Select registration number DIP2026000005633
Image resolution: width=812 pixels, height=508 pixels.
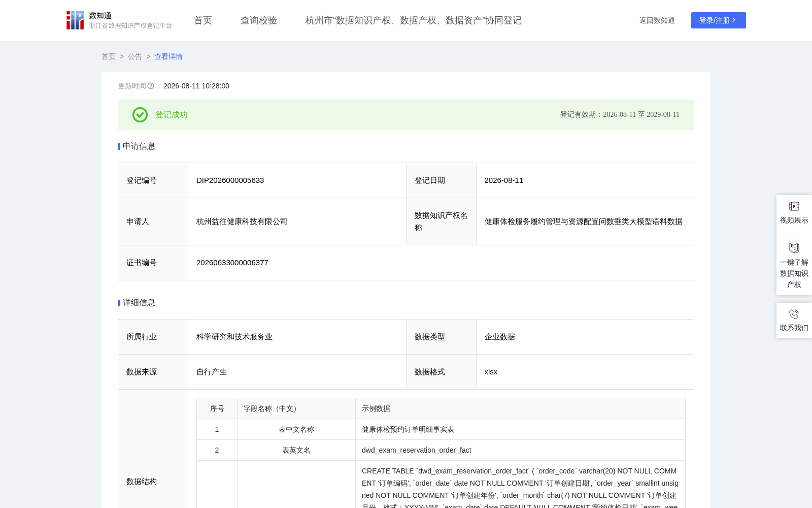[x=230, y=180]
